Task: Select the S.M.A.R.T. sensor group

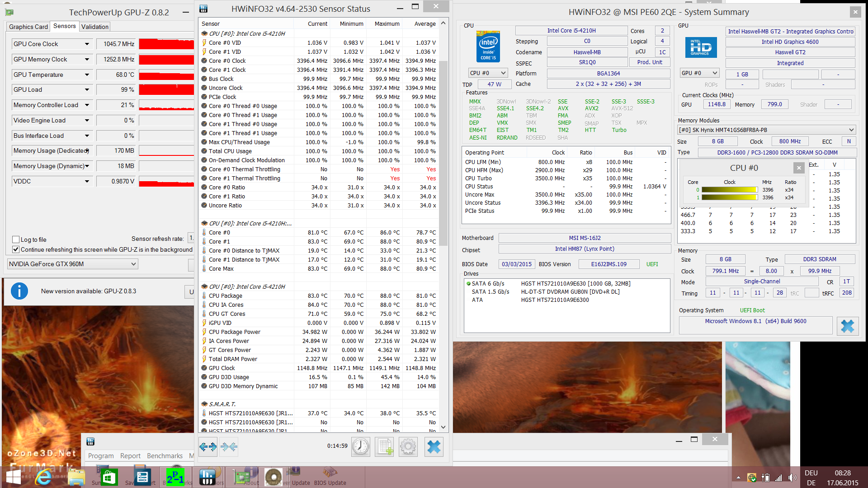Action: pyautogui.click(x=319, y=404)
